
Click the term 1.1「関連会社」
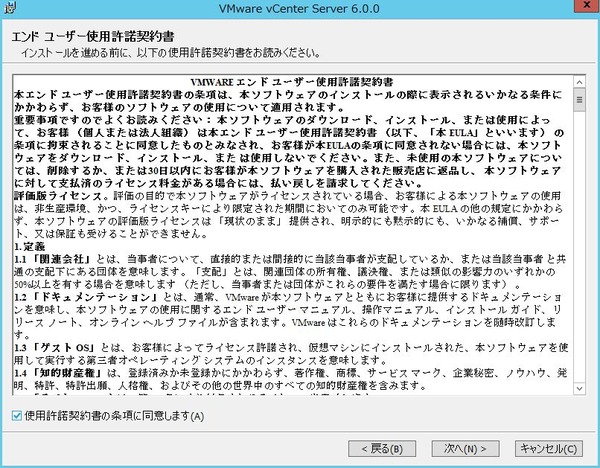pos(53,259)
